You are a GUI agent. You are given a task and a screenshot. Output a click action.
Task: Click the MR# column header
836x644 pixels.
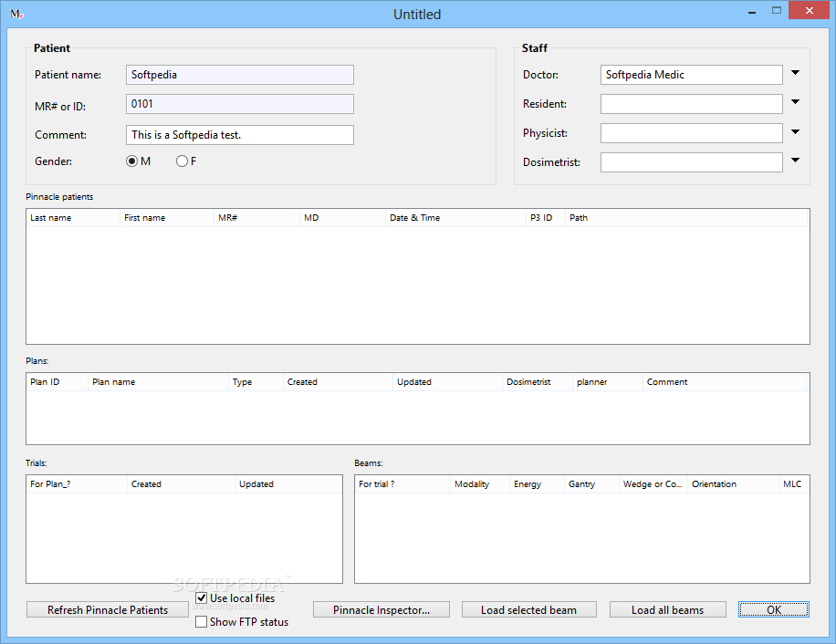257,217
